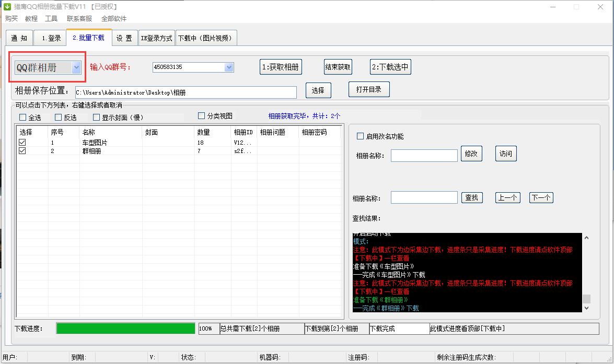Screen dimensions: 614x364
Task: Select the 车型图片 album name
Action: [95, 143]
